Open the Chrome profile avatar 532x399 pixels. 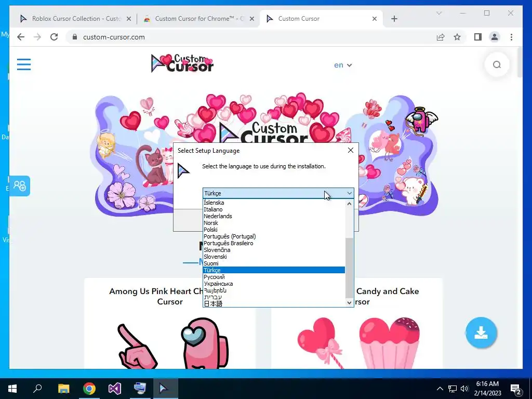tap(495, 37)
